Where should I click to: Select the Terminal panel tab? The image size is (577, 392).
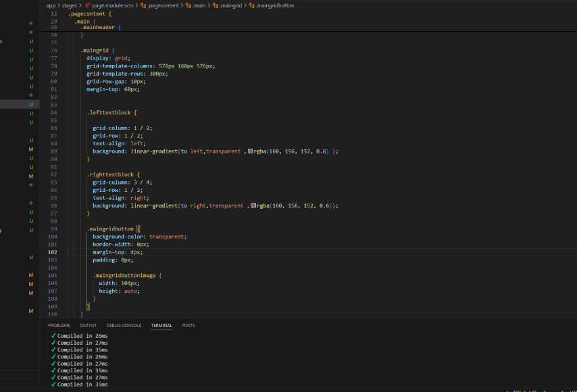click(161, 325)
